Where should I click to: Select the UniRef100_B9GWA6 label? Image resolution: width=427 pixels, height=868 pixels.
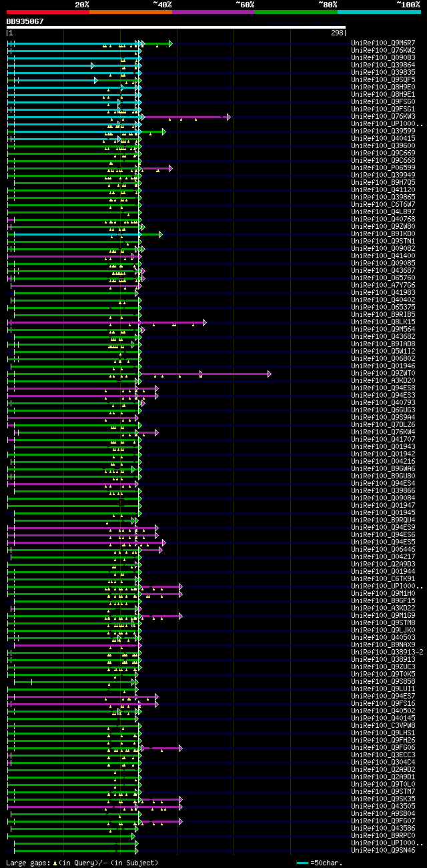(x=383, y=469)
